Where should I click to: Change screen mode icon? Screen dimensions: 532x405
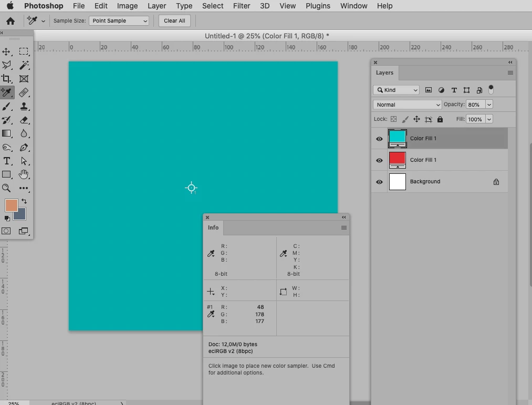click(24, 231)
